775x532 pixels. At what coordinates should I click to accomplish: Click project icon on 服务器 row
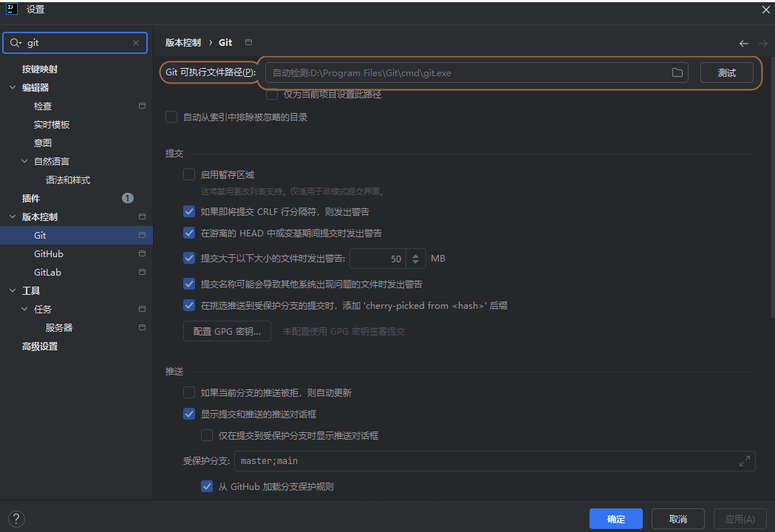[x=143, y=327]
